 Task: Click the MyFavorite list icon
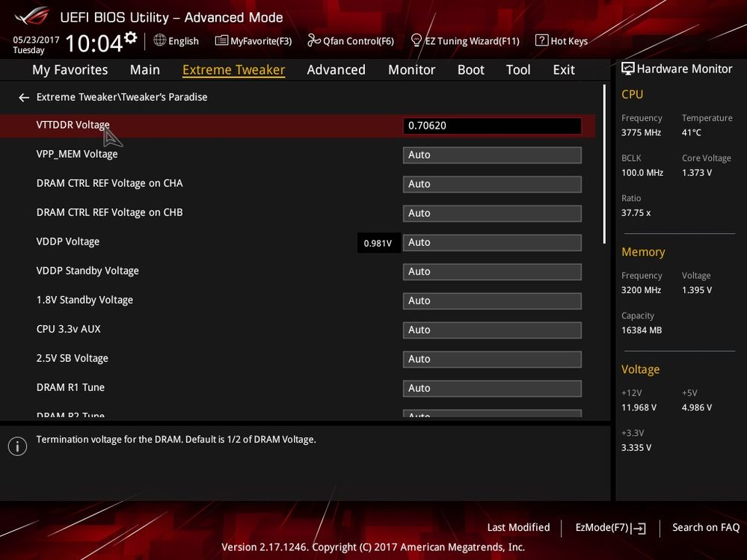(x=221, y=40)
